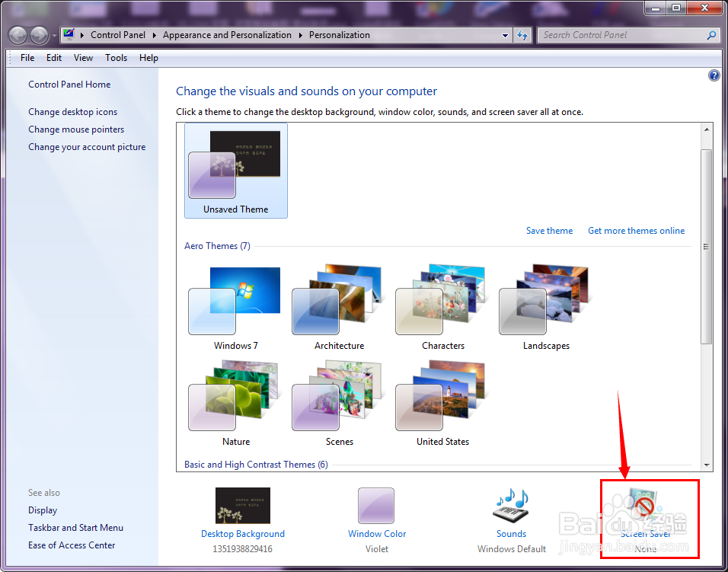Click the Aero Themes (7) heading
This screenshot has height=572, width=728.
pos(217,246)
